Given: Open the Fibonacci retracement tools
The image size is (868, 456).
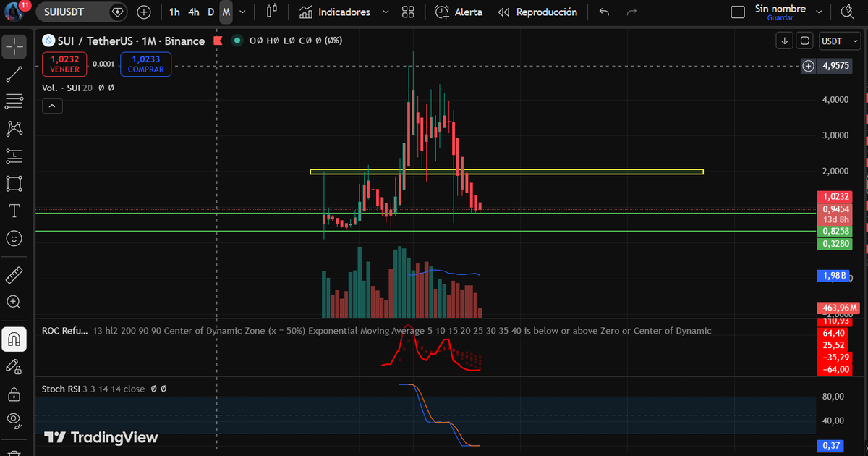Looking at the screenshot, I should (14, 101).
